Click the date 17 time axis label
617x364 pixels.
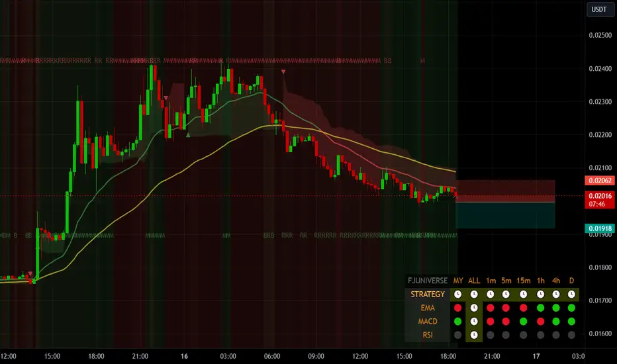536,357
